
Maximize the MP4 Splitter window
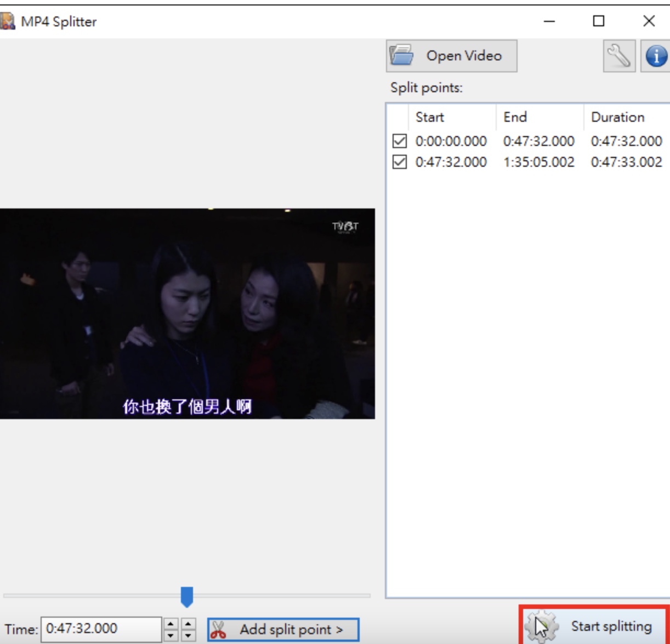(x=599, y=21)
